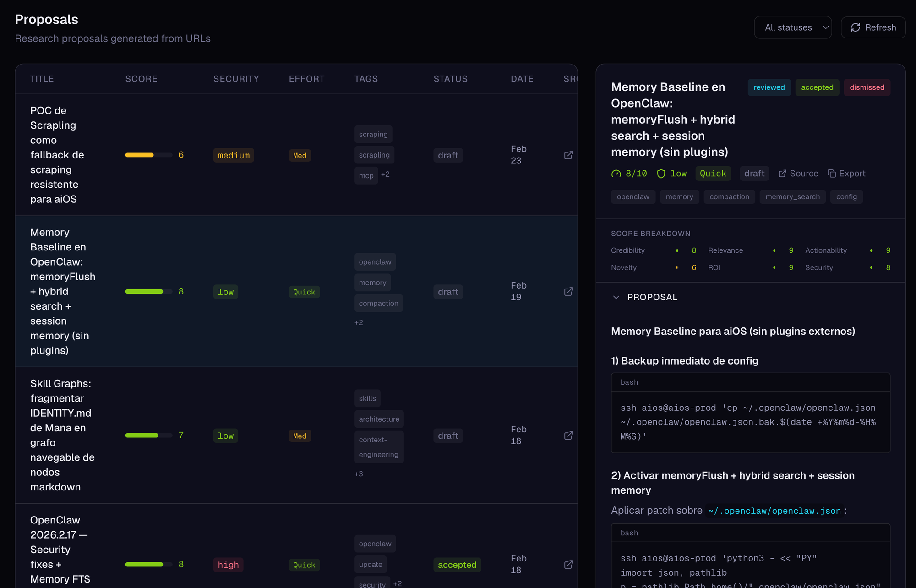Screen dimensions: 916x588
Task: Open the All statuses dropdown
Action: tap(793, 27)
